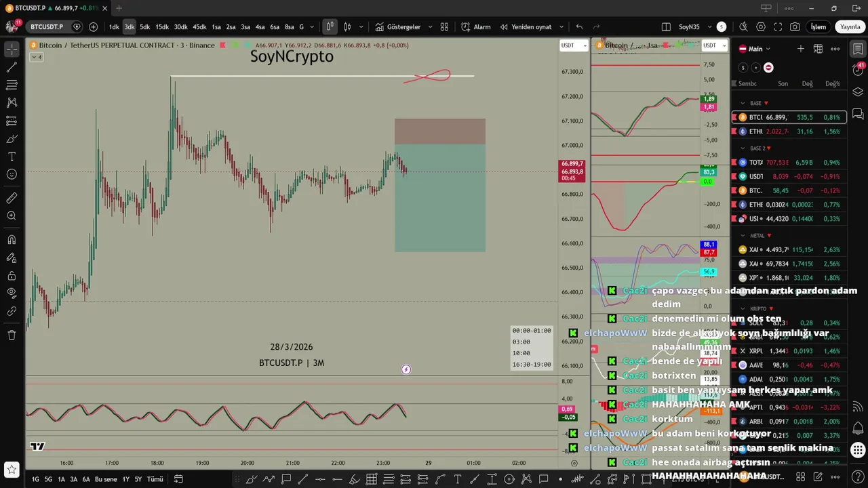
Task: Add a symbol to the watchlist
Action: click(x=801, y=49)
